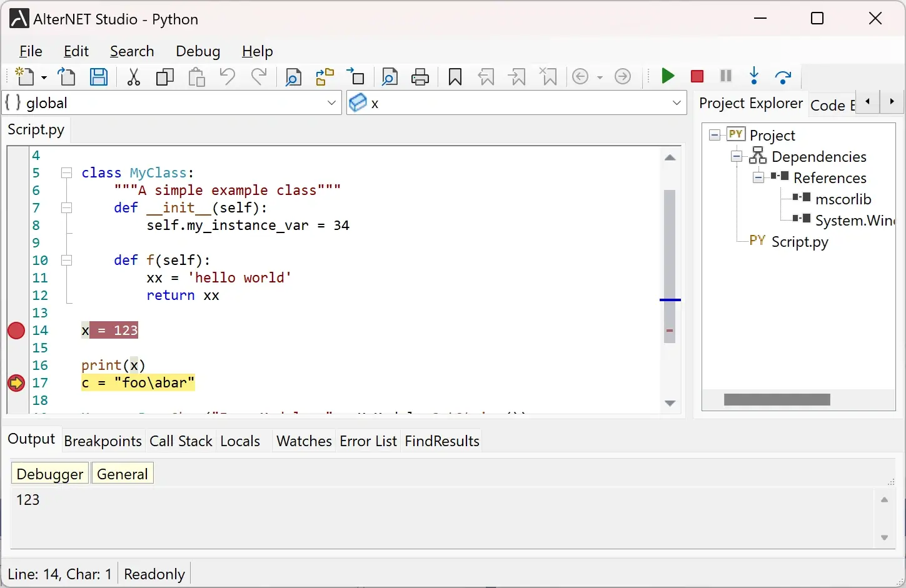Collapse the MyClass code block fold marker

coord(66,173)
